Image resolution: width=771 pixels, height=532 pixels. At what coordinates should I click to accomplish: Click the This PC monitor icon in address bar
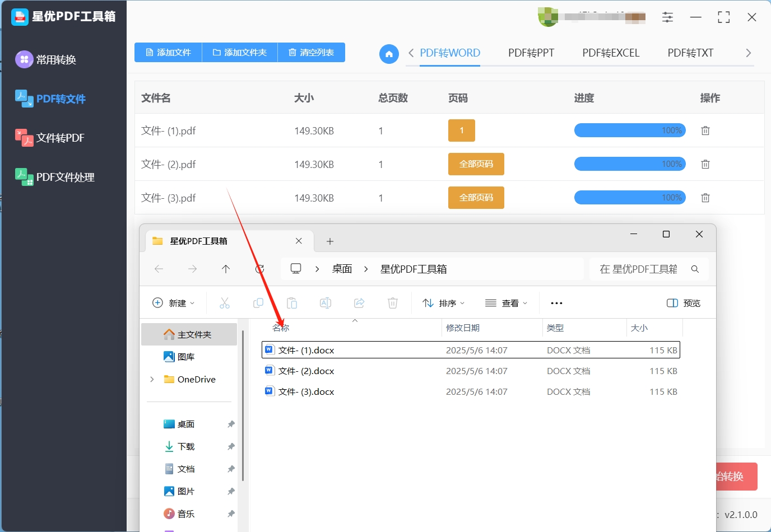[x=296, y=269]
